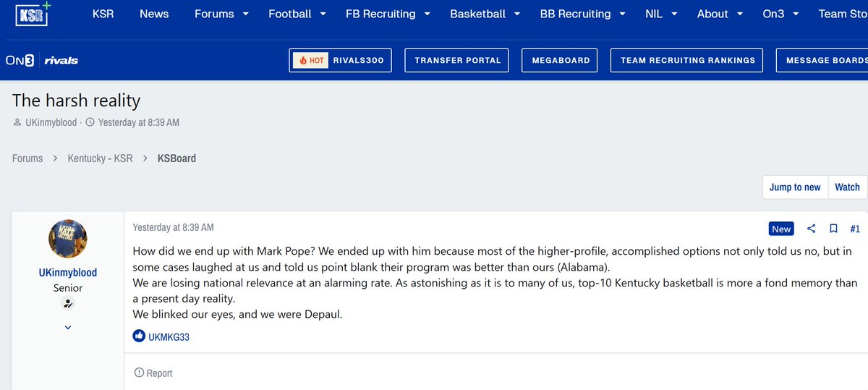Open UKinmyblood username in post sidebar
868x390 pixels.
pyautogui.click(x=68, y=273)
